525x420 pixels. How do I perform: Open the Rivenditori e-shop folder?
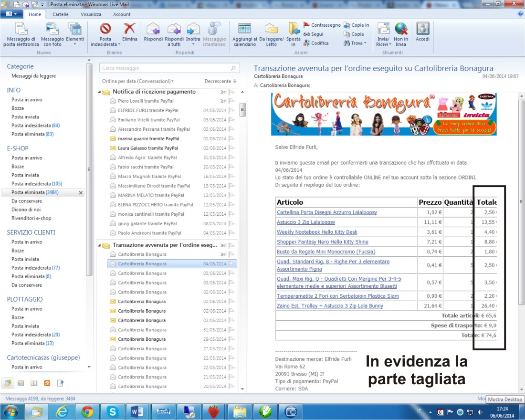click(x=31, y=219)
